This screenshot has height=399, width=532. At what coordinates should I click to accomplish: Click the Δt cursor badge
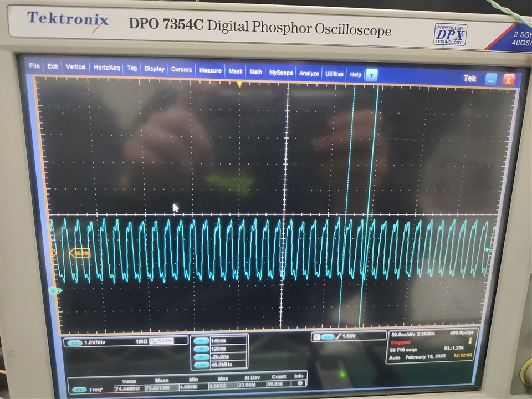click(x=201, y=357)
